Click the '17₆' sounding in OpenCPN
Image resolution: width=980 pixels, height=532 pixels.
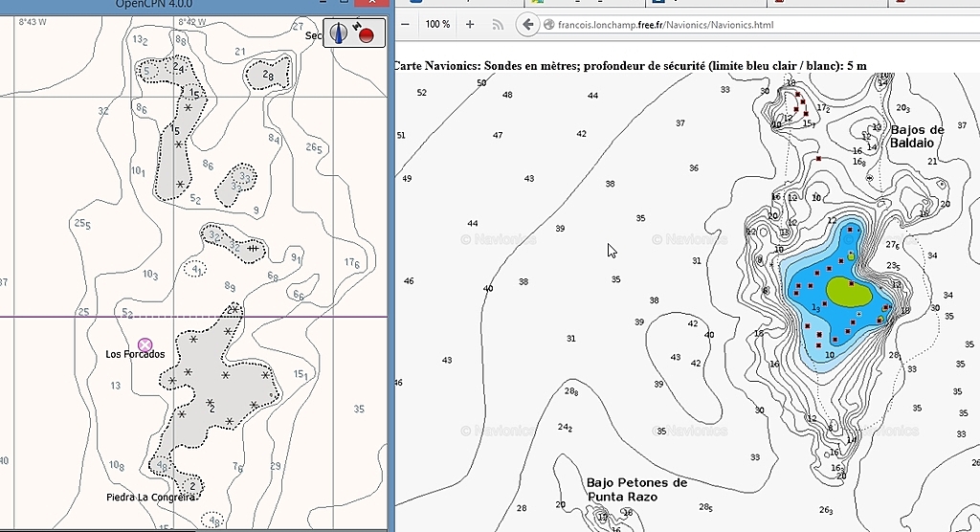click(x=352, y=263)
